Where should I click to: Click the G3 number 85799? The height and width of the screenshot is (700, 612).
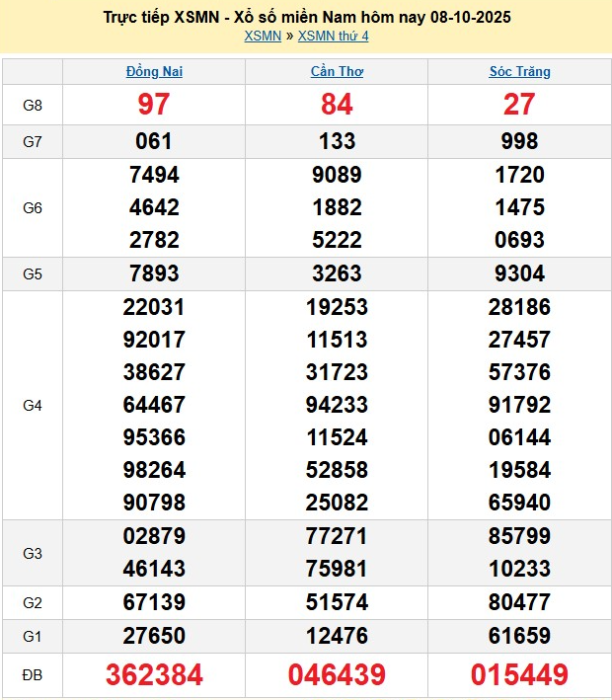point(519,536)
